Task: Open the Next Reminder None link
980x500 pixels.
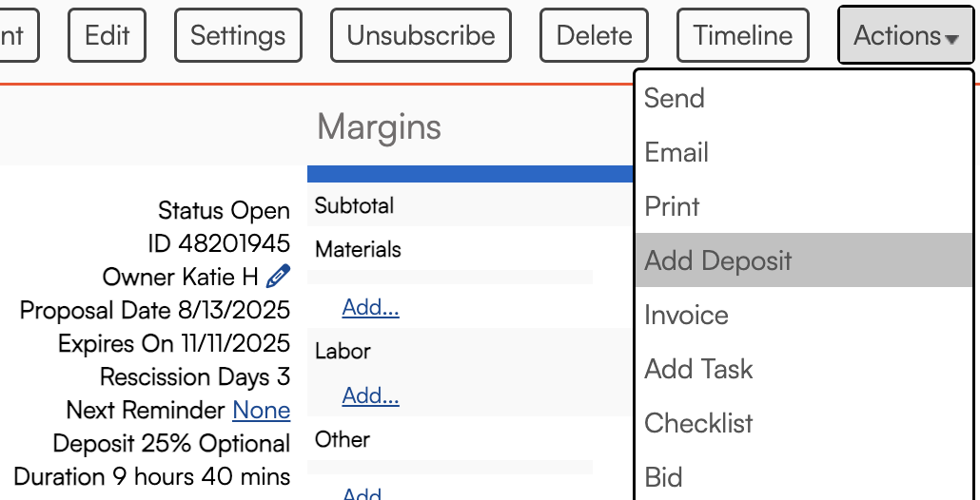Action: point(261,411)
